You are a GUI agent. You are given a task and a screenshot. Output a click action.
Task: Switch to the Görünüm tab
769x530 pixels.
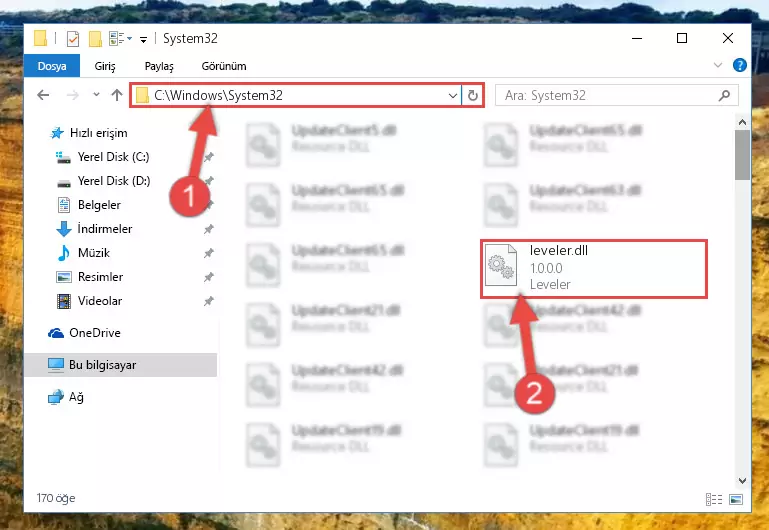coord(224,66)
